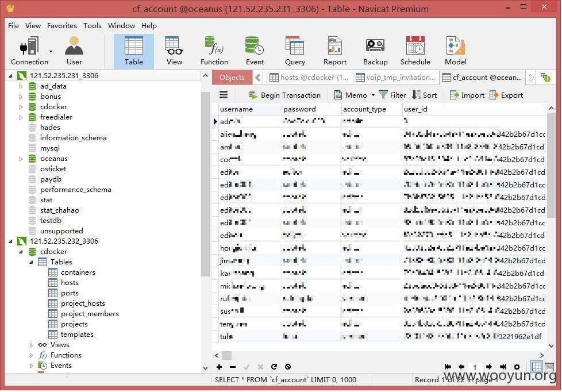Open the Model toolbar icon
This screenshot has width=562, height=392.
(456, 51)
